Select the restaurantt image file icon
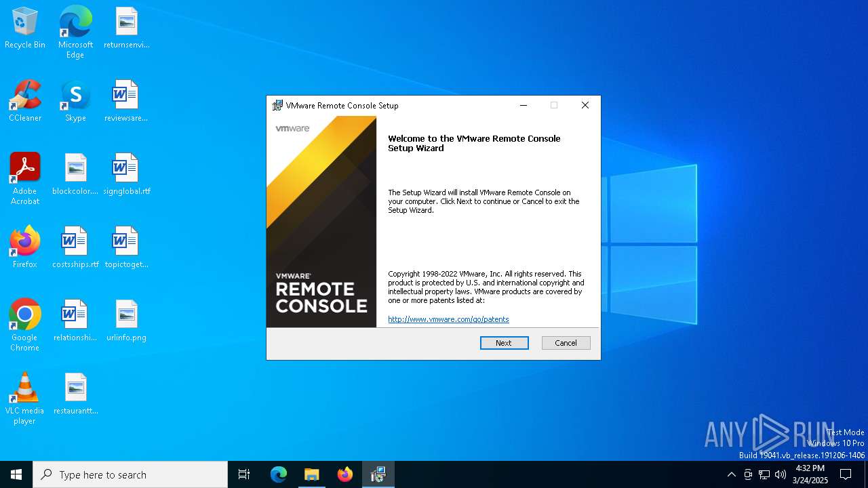Screen dimensions: 868x488 [75, 394]
